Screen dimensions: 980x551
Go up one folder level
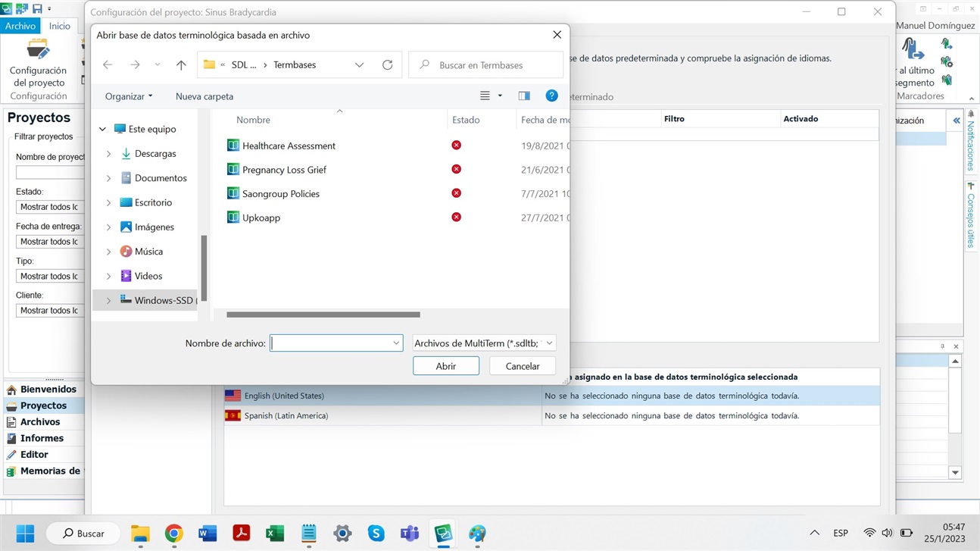[x=181, y=65]
